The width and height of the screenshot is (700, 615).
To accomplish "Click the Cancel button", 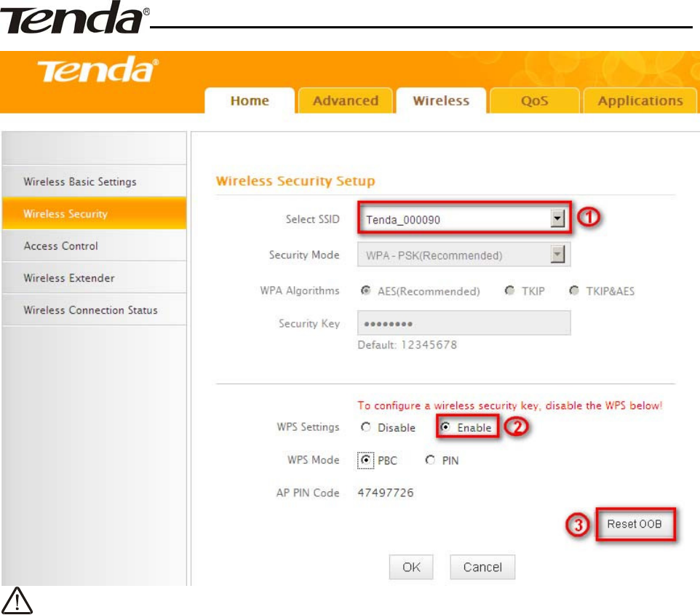I will click(x=482, y=567).
